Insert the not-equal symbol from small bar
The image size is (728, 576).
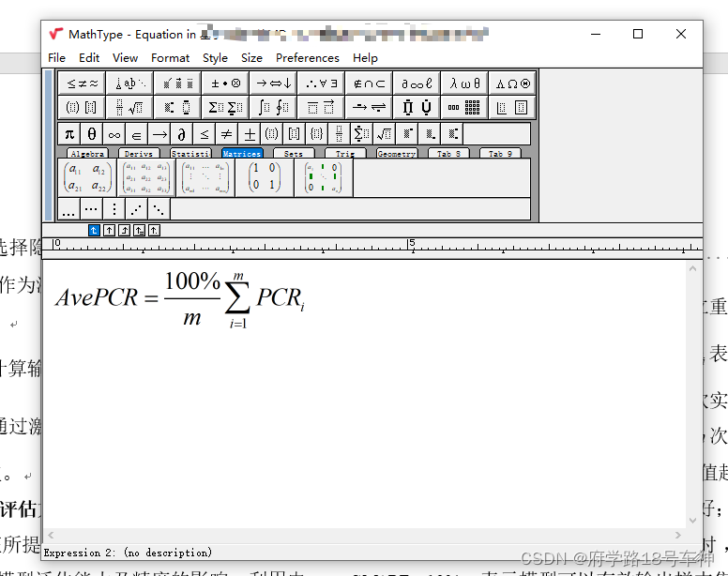(227, 134)
